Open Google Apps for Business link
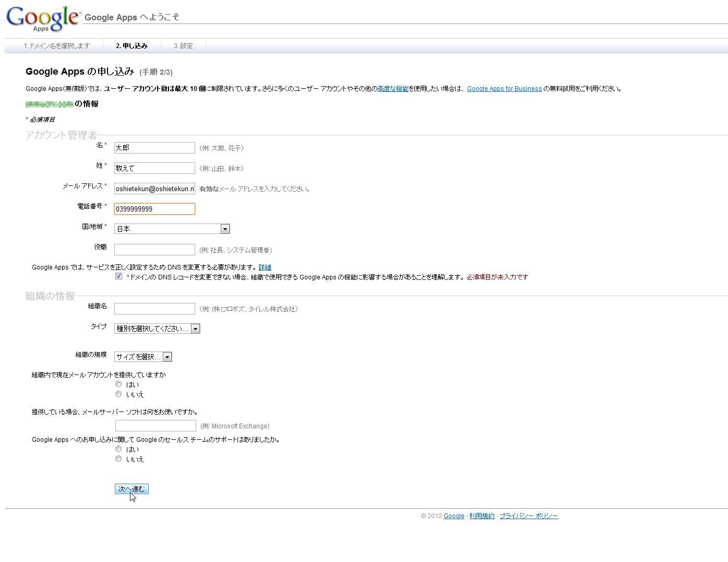The height and width of the screenshot is (562, 728). [x=504, y=89]
